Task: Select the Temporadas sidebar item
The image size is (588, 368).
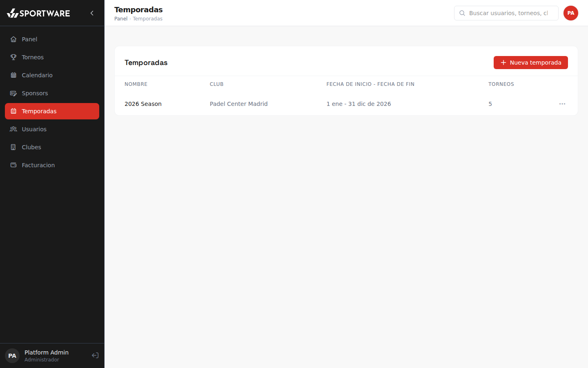Action: [x=52, y=111]
